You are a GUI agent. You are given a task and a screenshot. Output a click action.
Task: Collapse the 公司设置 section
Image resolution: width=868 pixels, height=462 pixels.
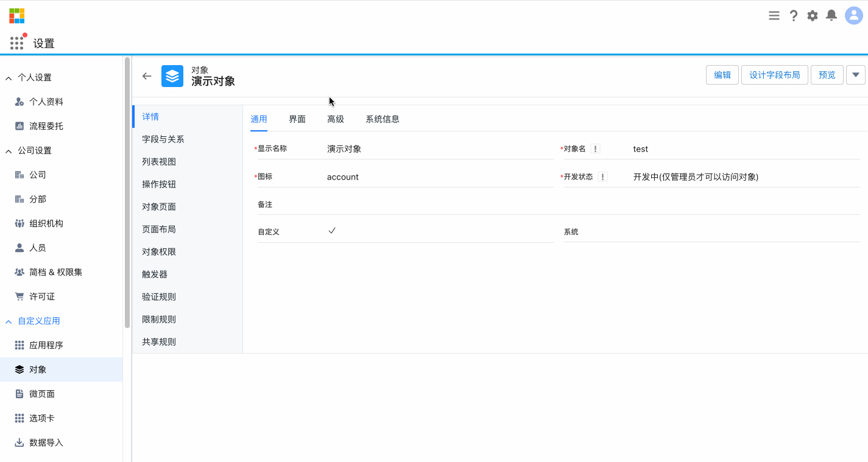click(8, 150)
